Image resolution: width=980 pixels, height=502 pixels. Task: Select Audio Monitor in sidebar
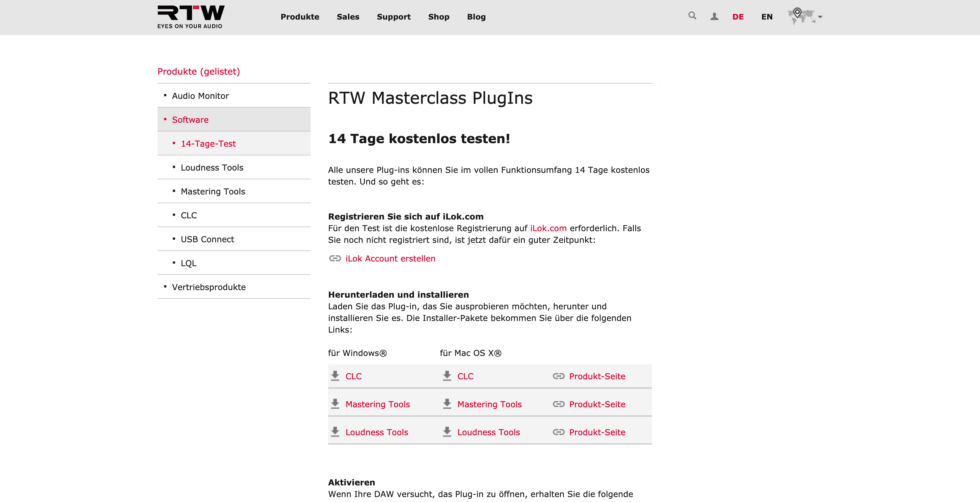pos(234,95)
